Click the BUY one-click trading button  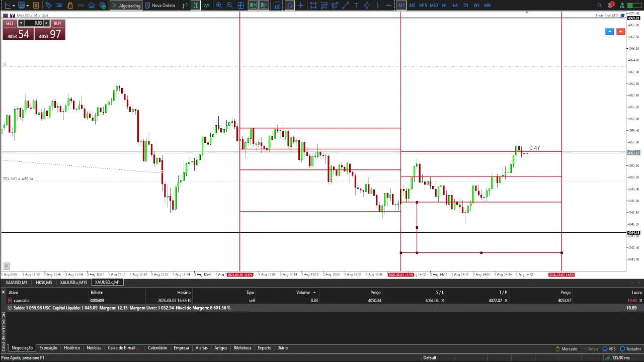coord(49,30)
